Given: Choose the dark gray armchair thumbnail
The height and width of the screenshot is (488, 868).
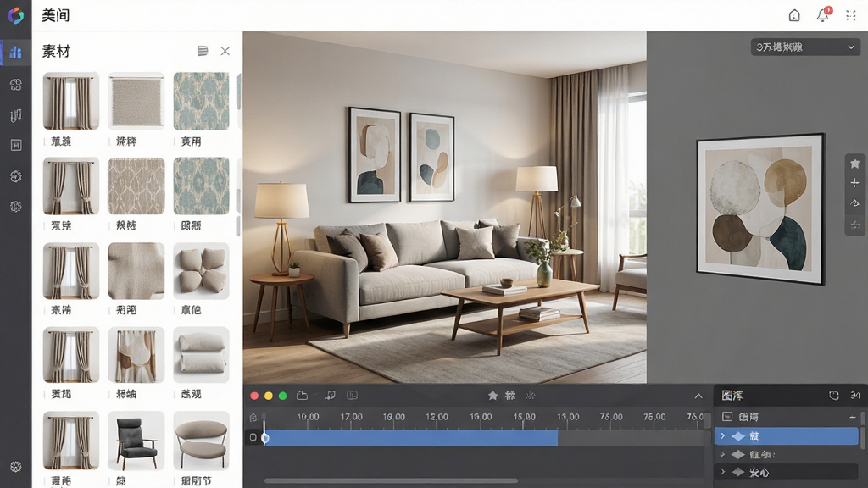Looking at the screenshot, I should (x=136, y=441).
